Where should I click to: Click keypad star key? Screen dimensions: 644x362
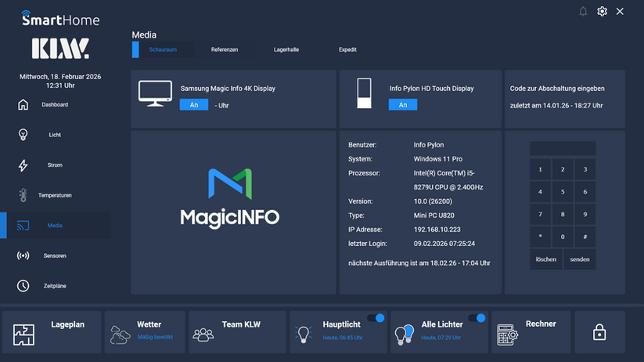click(x=540, y=237)
